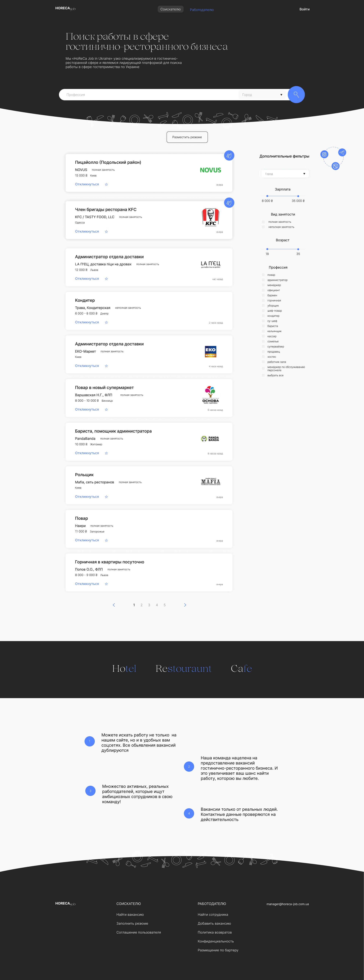Switch to the Работодателю tab
Image resolution: width=364 pixels, height=980 pixels.
tap(202, 10)
